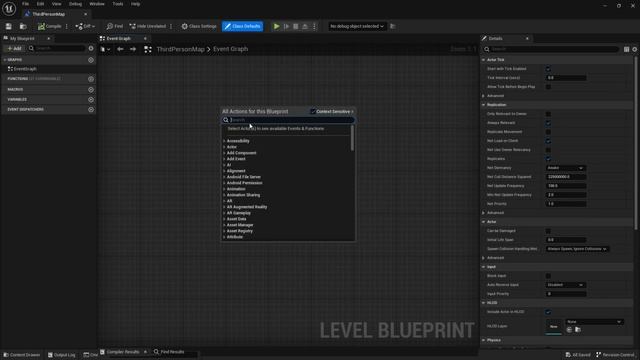Viewport: 640px width, 360px height.
Task: Click the graph icon before ThirdPersonMap breadcrumb
Action: pos(148,49)
